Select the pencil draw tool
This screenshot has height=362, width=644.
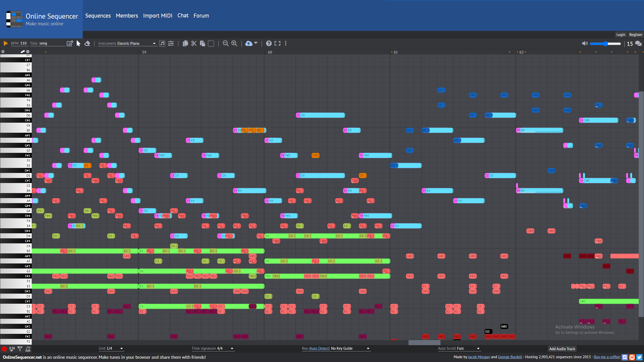click(70, 43)
